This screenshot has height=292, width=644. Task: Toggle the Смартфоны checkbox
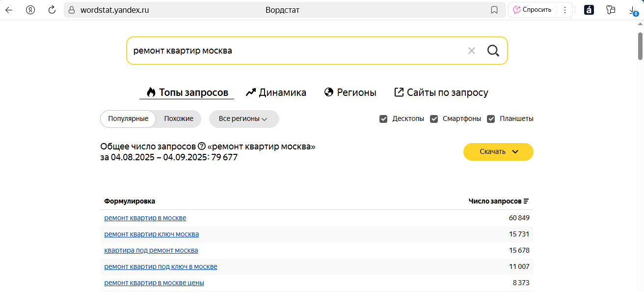[434, 119]
